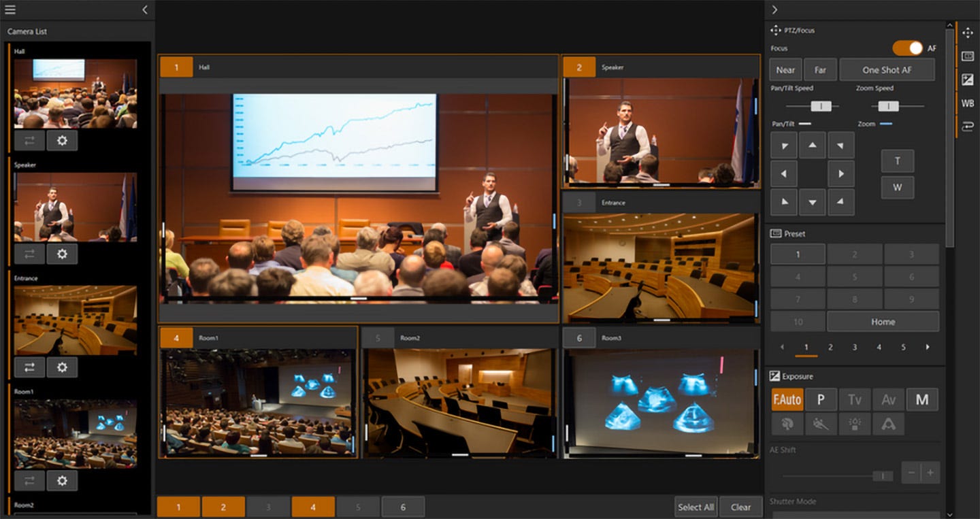Jump to Exposure section via sidebar icon
Screen dimensions: 980x519
[x=968, y=80]
